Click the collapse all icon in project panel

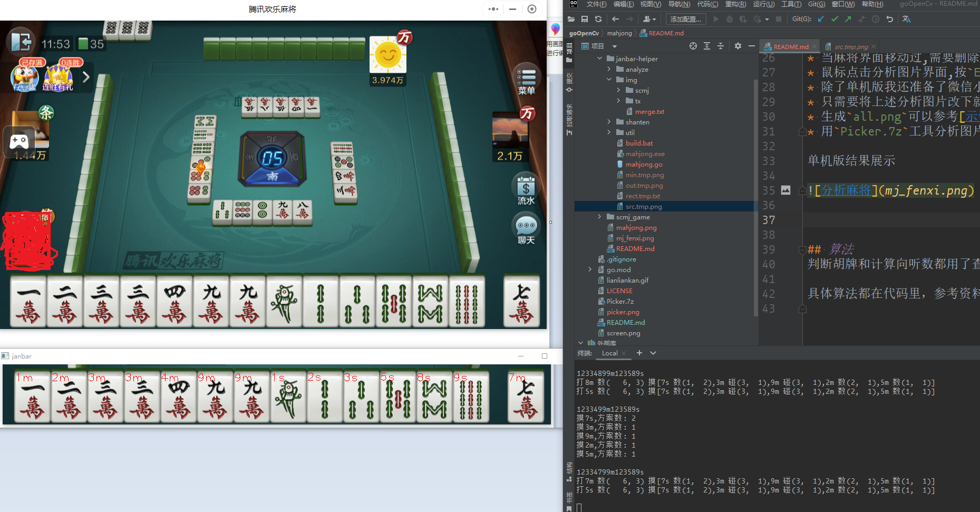(721, 46)
